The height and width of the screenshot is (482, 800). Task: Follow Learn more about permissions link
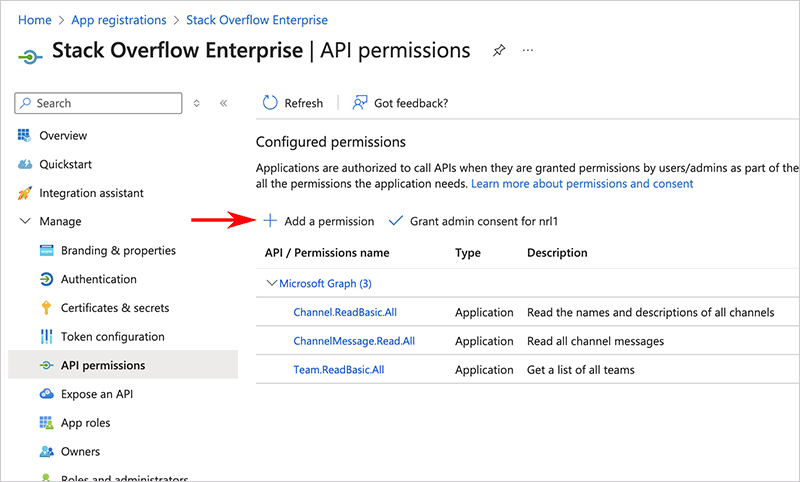[581, 184]
